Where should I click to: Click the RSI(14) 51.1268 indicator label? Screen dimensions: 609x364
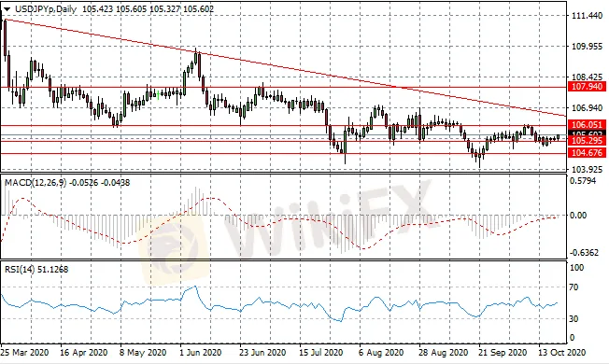(x=36, y=269)
